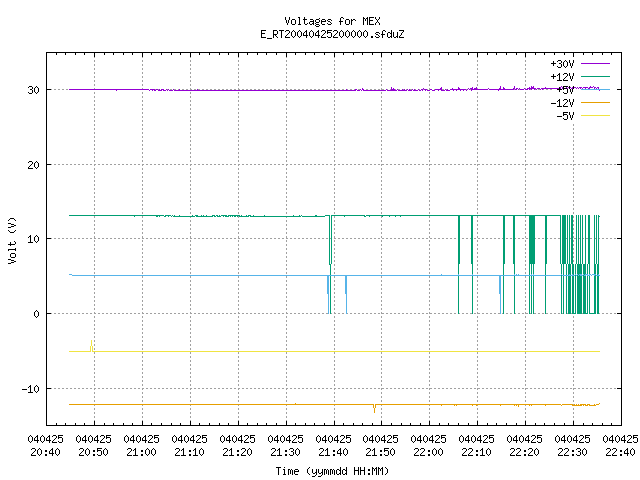Screen dimensions: 640x480
Task: Click the yellow -5V legend line sample
Action: 595,116
